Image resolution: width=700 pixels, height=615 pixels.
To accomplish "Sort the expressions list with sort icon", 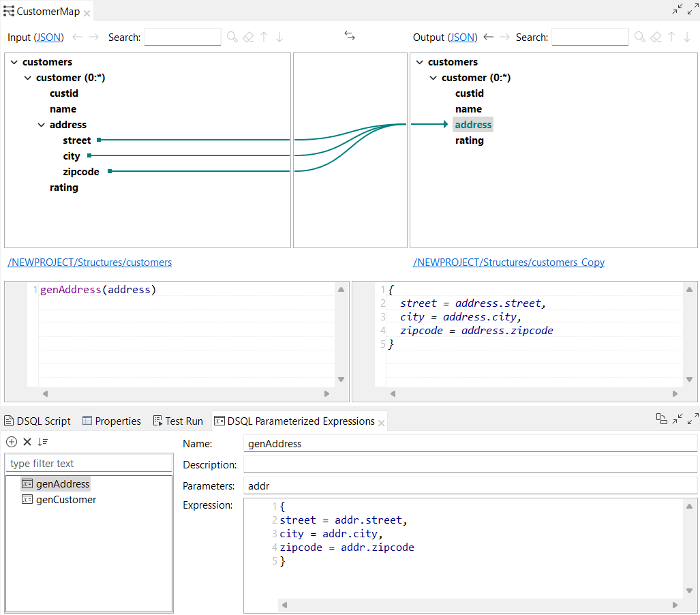I will (42, 442).
